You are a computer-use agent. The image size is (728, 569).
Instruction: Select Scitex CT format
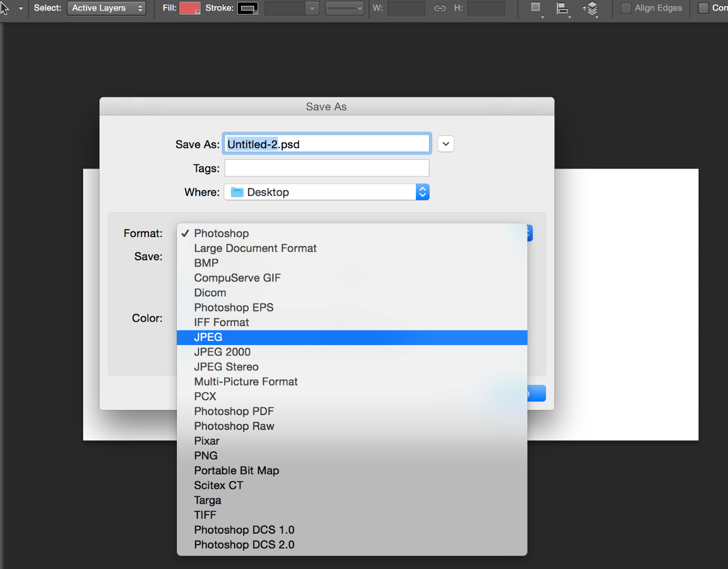[x=352, y=485]
